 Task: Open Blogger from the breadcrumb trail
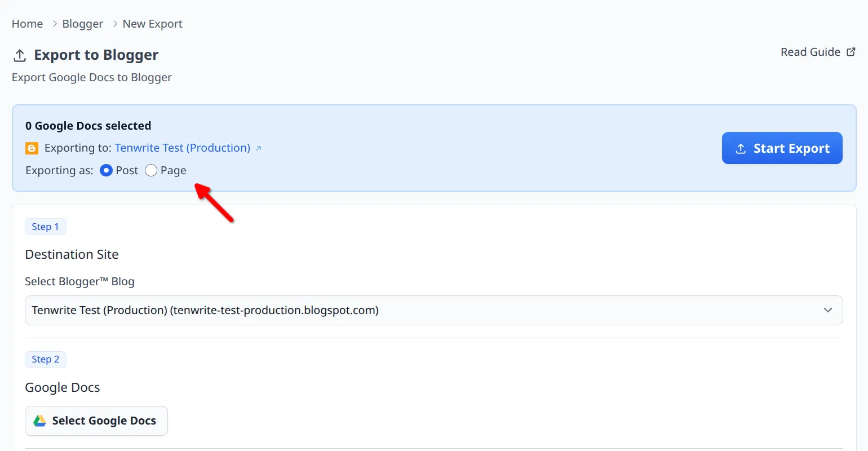pos(82,23)
